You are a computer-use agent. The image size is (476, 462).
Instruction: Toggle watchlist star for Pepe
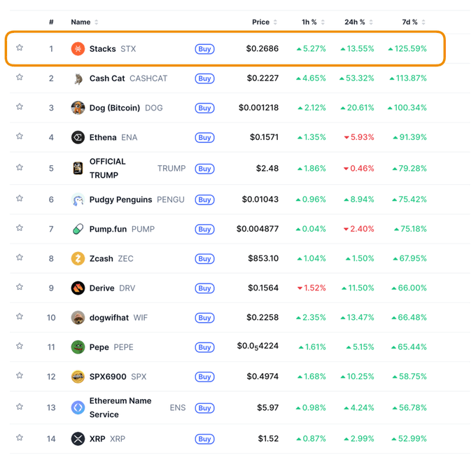click(x=20, y=346)
